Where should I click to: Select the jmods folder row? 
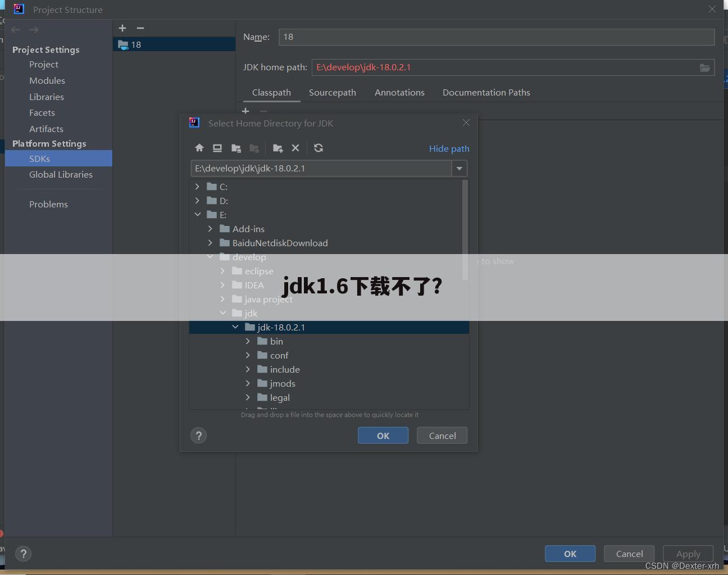[x=329, y=383]
